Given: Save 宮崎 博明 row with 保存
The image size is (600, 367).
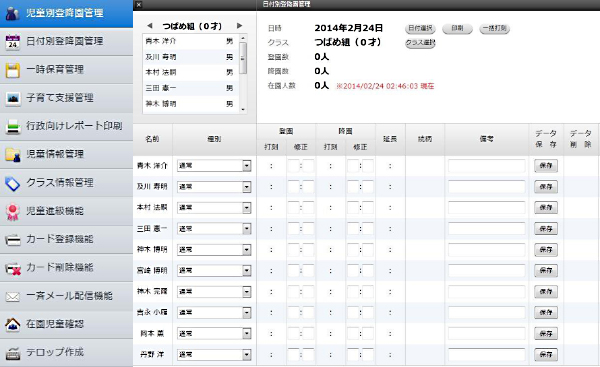Looking at the screenshot, I should tap(546, 271).
